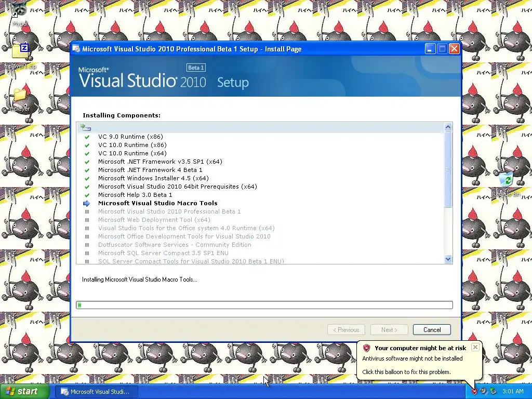532x399 pixels.
Task: Click the red security shield tray icon
Action: (474, 392)
